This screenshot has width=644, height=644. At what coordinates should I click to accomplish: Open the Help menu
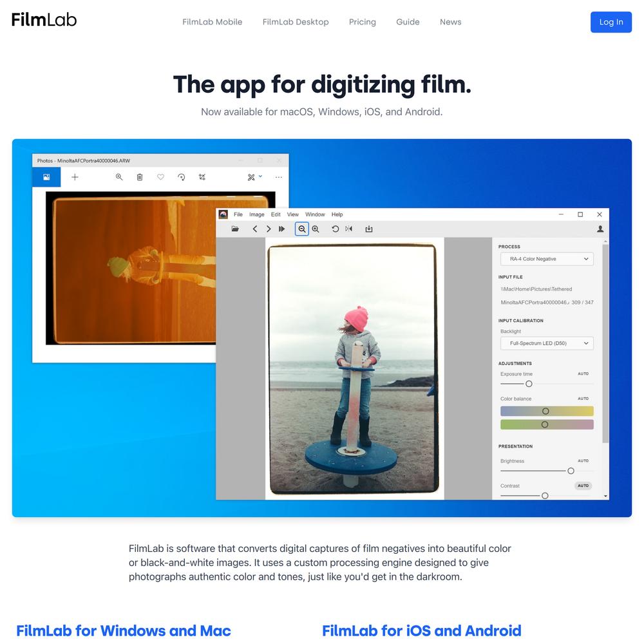click(337, 214)
